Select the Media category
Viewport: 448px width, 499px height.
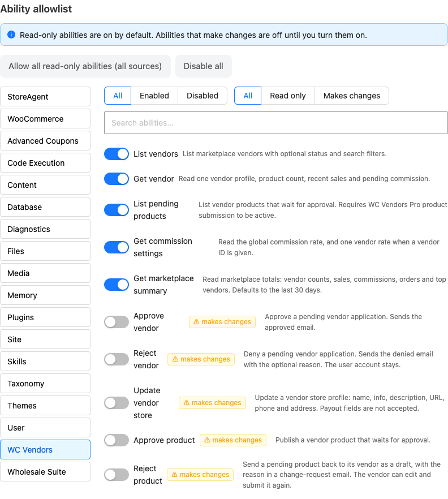pyautogui.click(x=45, y=273)
